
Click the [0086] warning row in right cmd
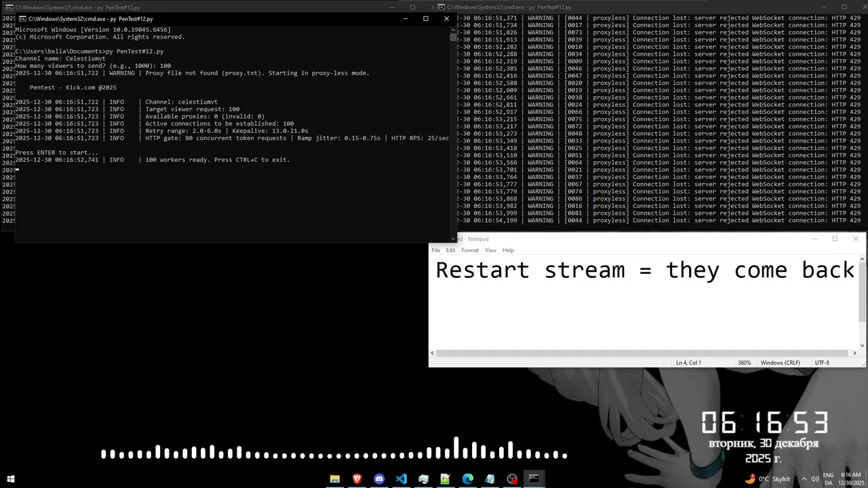(659, 199)
